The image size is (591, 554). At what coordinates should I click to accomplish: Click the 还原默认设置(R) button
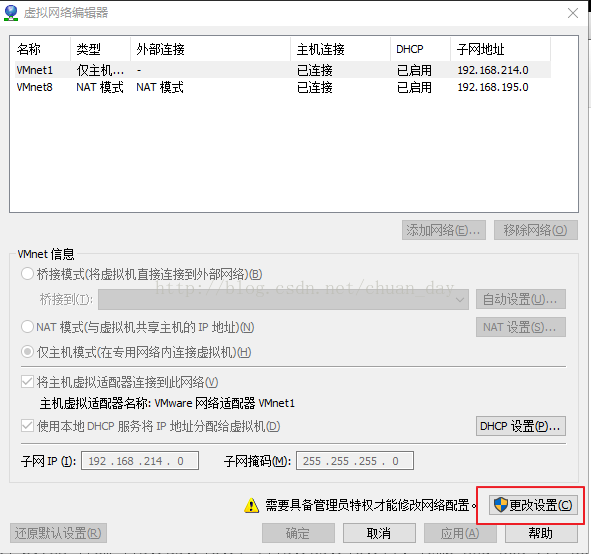pos(58,533)
